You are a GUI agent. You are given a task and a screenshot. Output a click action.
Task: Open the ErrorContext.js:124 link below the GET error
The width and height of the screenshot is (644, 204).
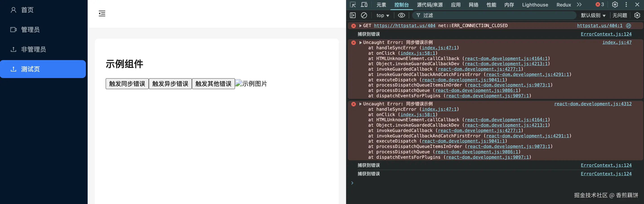[x=606, y=34]
